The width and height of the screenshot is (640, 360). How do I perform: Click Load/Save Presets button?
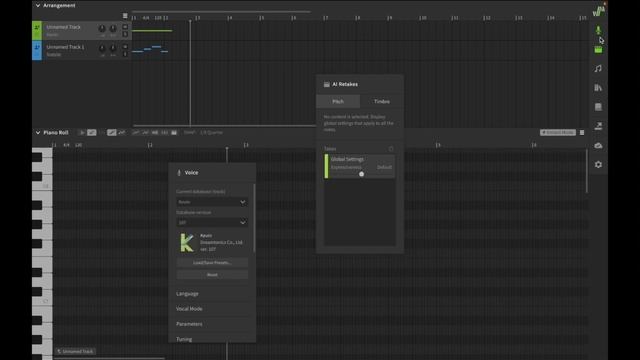[212, 263]
